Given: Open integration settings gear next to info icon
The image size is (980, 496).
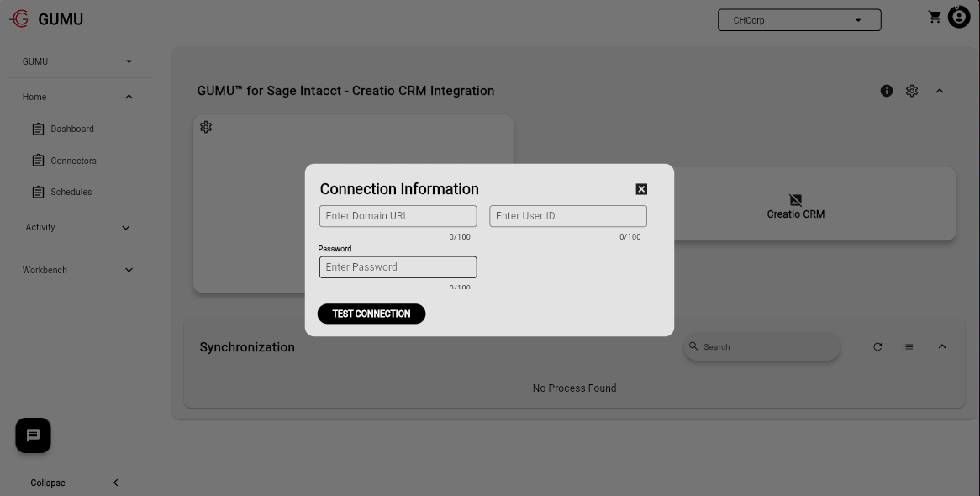Looking at the screenshot, I should tap(912, 91).
